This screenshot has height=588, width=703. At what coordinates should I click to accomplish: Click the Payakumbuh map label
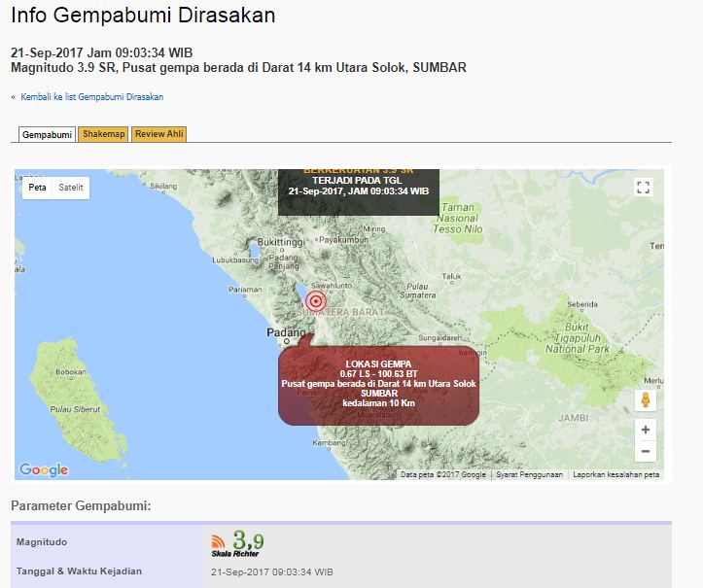pos(343,240)
